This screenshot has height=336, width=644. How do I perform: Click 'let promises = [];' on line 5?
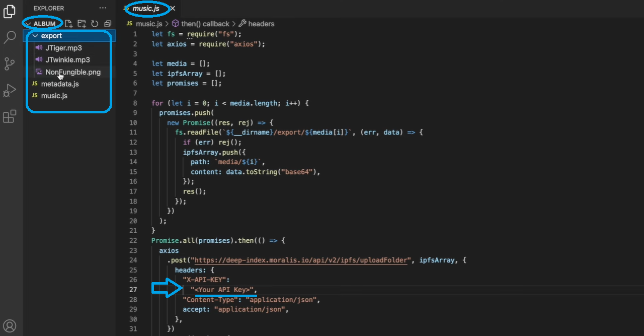point(187,83)
